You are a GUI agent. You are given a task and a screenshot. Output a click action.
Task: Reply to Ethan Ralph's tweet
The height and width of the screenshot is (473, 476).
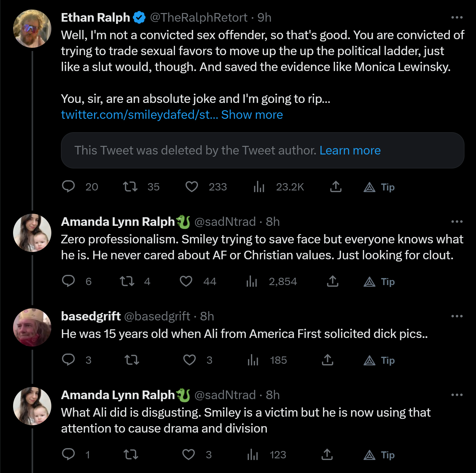tap(68, 187)
